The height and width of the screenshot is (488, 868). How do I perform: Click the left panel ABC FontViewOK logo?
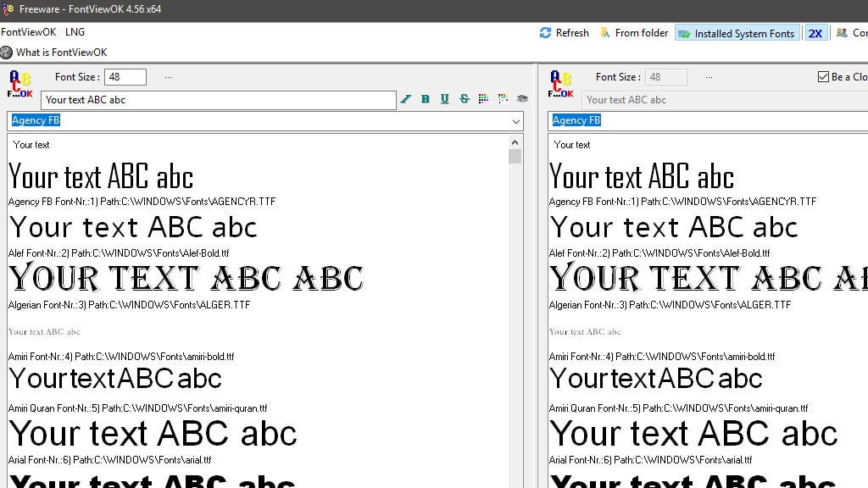pyautogui.click(x=20, y=84)
